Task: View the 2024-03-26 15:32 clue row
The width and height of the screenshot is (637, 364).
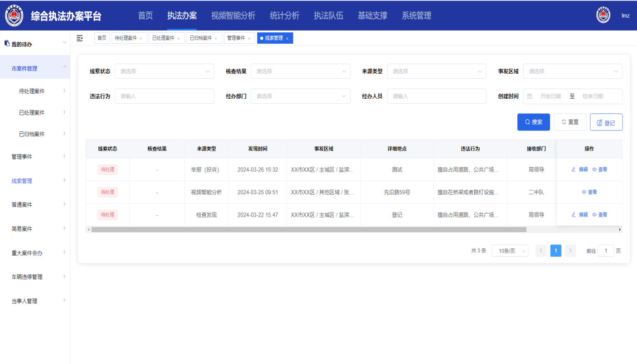Action: point(600,169)
